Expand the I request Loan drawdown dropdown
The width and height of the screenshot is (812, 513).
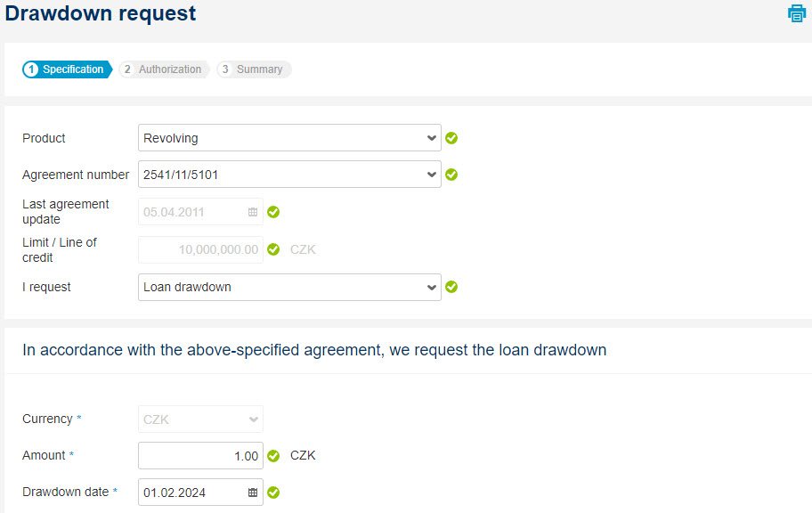[289, 287]
